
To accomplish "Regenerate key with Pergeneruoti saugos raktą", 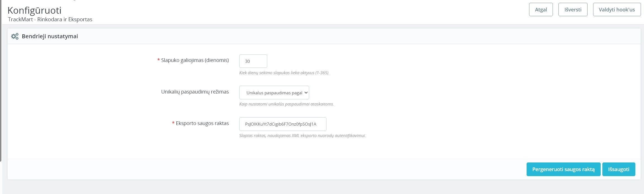I will pos(563,169).
